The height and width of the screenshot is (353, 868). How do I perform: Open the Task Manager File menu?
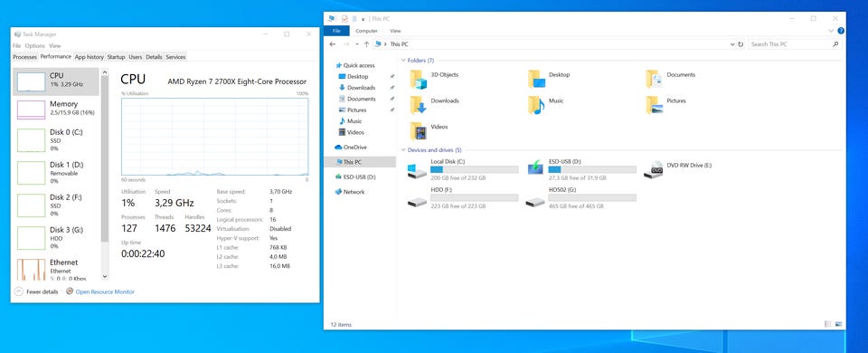click(16, 46)
